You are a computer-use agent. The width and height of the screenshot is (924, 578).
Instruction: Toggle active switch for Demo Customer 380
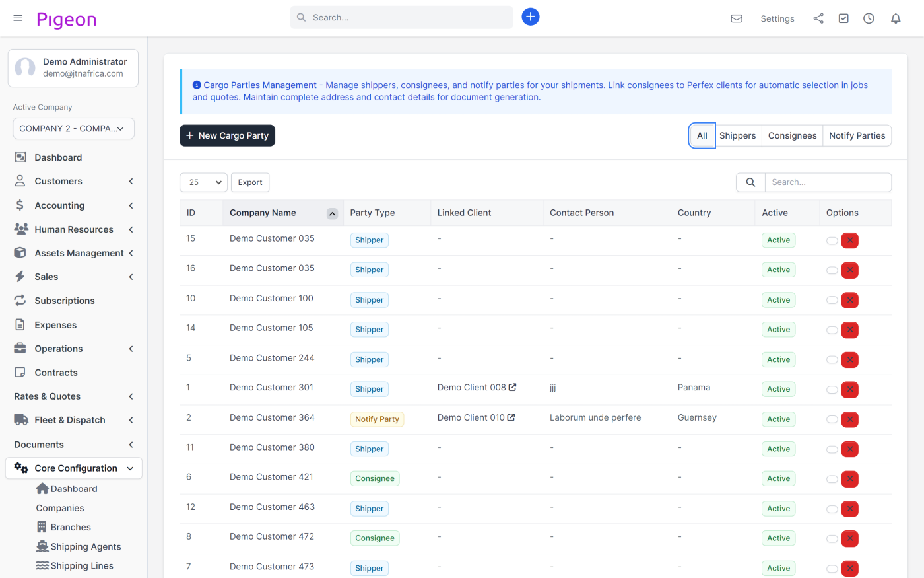[x=832, y=449]
